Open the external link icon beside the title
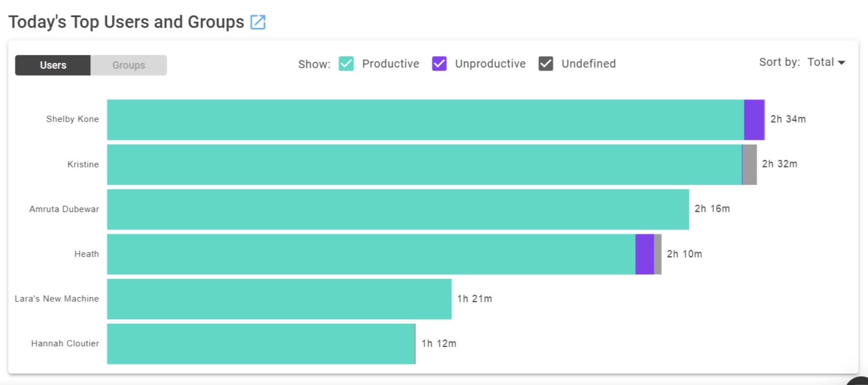868x385 pixels. coord(258,22)
